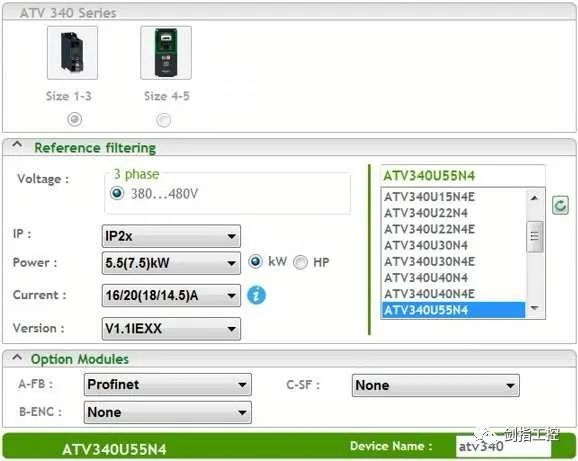Open the A-FB dropdown showing Profinet
The image size is (578, 461).
point(168,385)
